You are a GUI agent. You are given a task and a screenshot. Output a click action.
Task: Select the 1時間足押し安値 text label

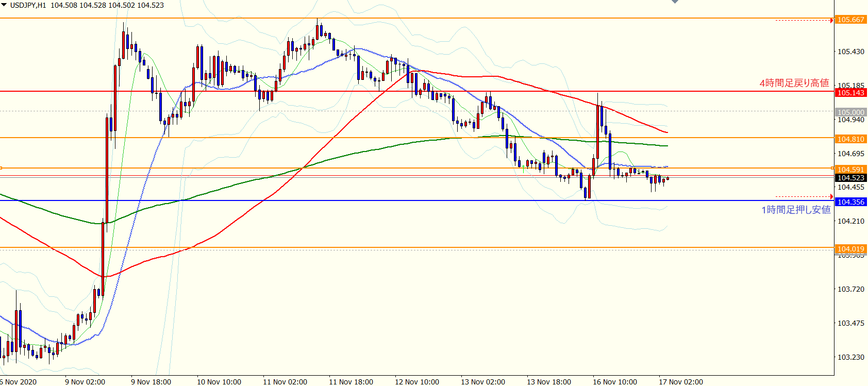[796, 209]
